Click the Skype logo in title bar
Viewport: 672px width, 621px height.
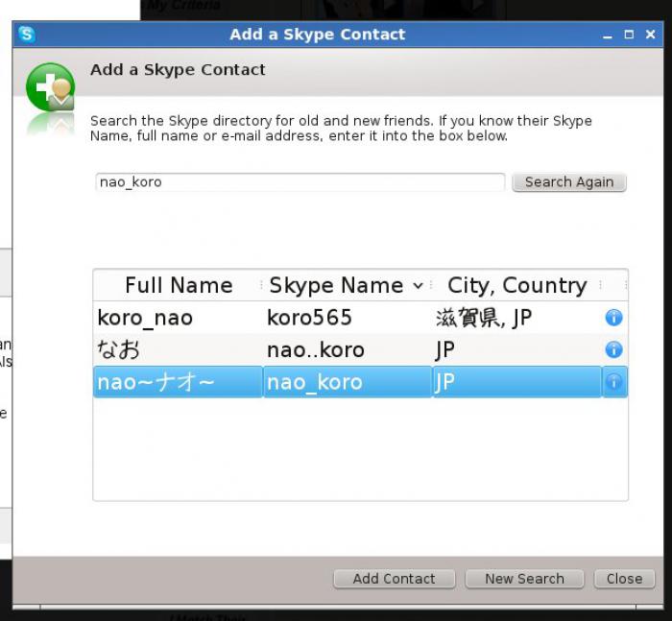[x=27, y=34]
